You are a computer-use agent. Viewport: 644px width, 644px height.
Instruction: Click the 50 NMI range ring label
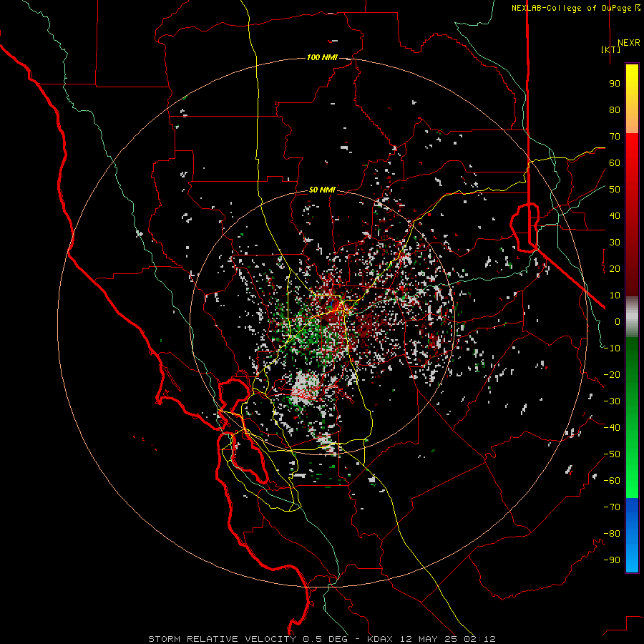(322, 190)
